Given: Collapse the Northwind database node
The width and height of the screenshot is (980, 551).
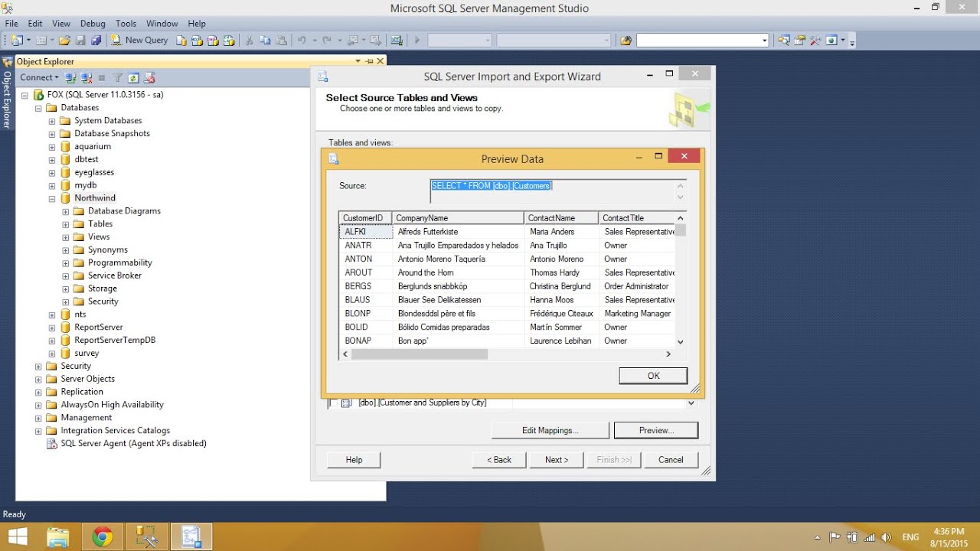Looking at the screenshot, I should tap(52, 198).
